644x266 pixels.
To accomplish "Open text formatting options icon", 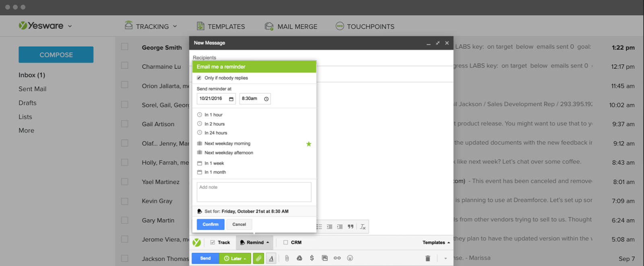I will (271, 258).
